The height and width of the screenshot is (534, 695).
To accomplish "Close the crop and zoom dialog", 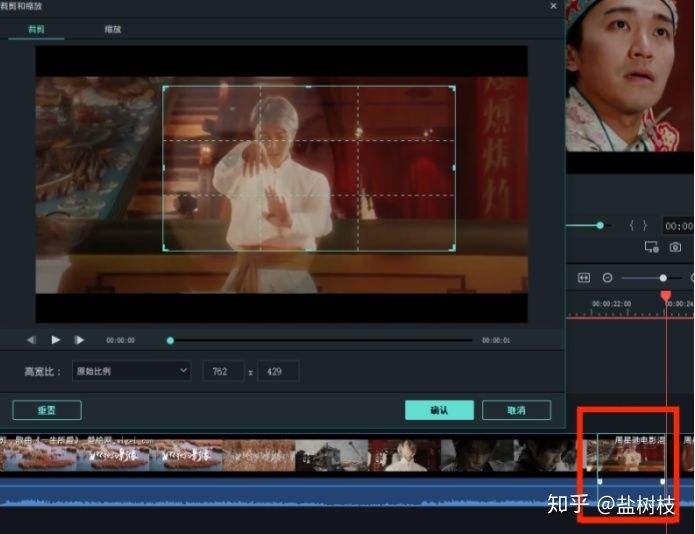I will 553,6.
